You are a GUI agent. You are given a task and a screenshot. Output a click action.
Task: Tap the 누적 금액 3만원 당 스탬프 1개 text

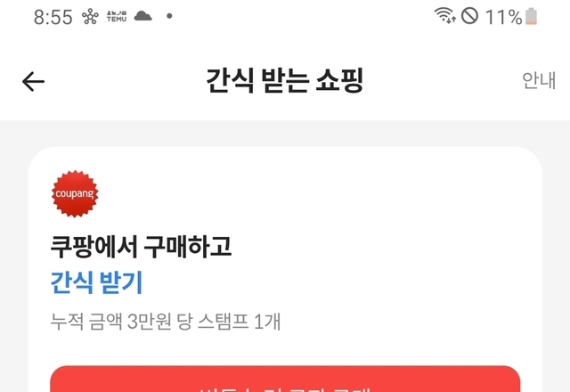[x=166, y=321]
